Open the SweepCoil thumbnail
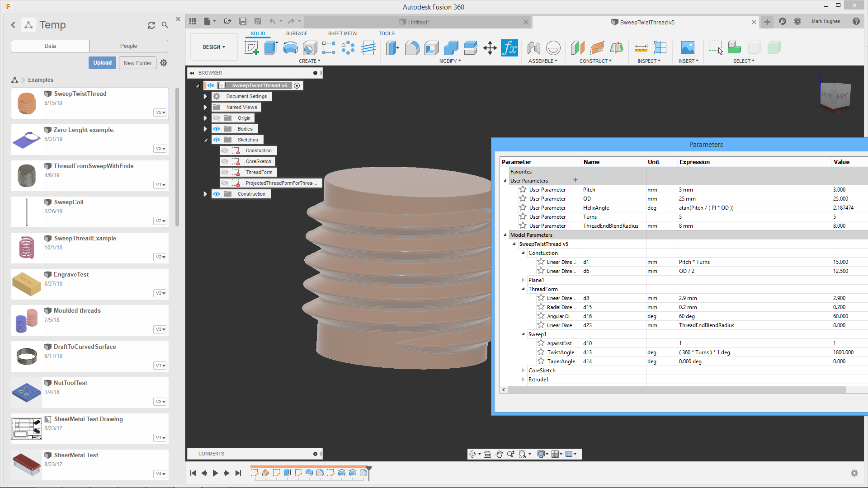The height and width of the screenshot is (488, 868). [27, 212]
